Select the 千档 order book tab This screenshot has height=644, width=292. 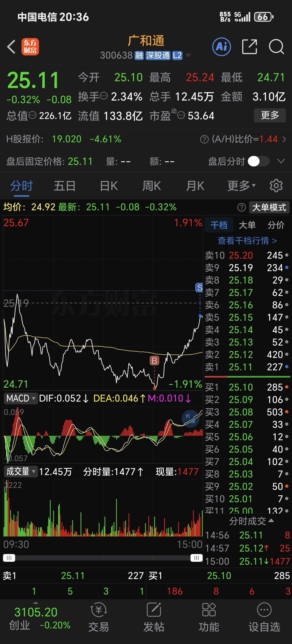point(219,225)
